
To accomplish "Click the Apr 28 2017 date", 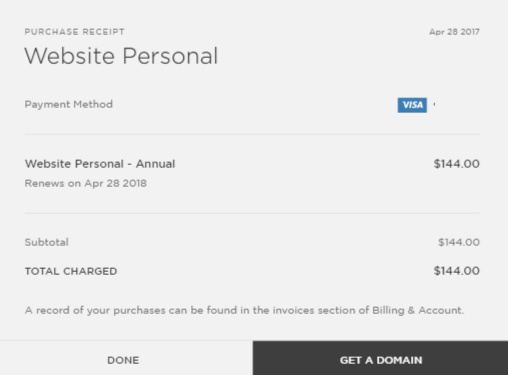I will tap(454, 32).
